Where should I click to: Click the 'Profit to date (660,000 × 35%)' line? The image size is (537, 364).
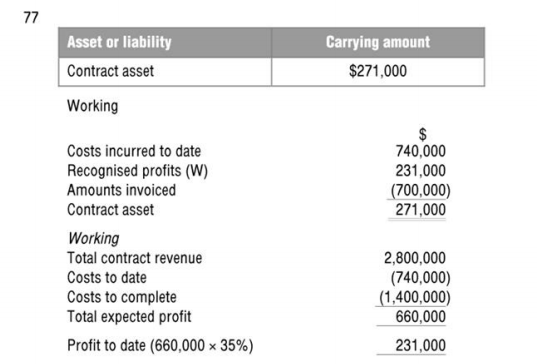160,346
